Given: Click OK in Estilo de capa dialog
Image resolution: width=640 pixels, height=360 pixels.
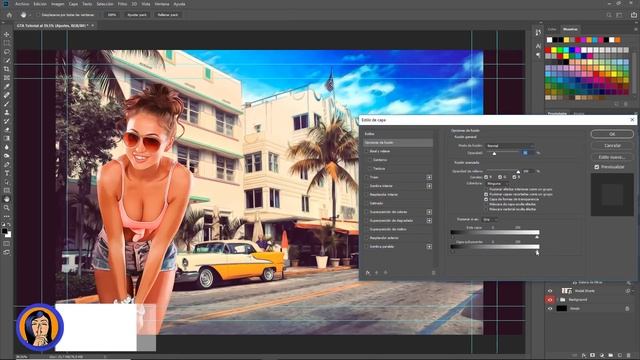Looking at the screenshot, I should click(x=612, y=134).
